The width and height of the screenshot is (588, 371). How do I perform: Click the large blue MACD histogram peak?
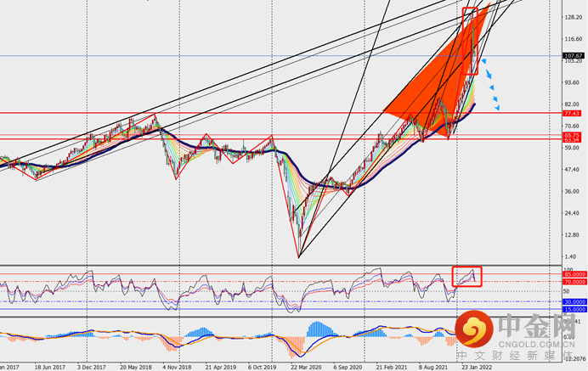[x=318, y=329]
